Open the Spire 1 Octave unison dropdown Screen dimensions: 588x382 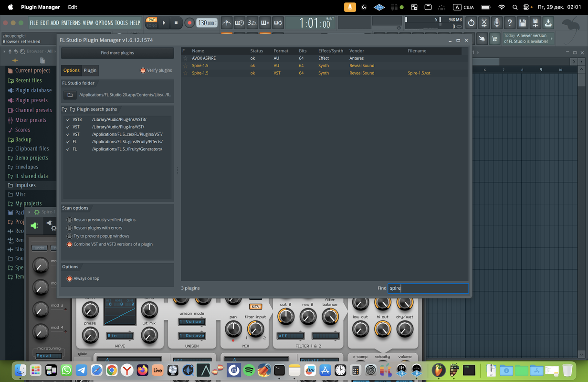click(192, 336)
